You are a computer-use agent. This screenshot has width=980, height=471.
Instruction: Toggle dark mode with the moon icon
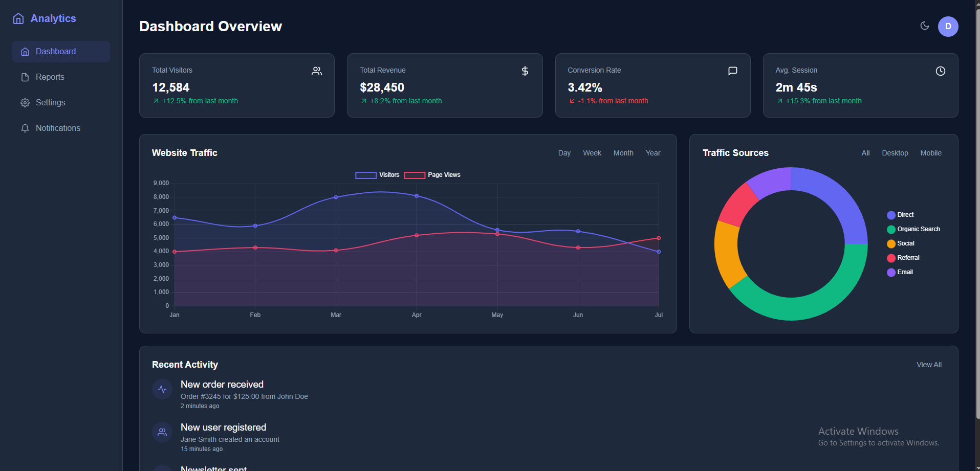[924, 26]
